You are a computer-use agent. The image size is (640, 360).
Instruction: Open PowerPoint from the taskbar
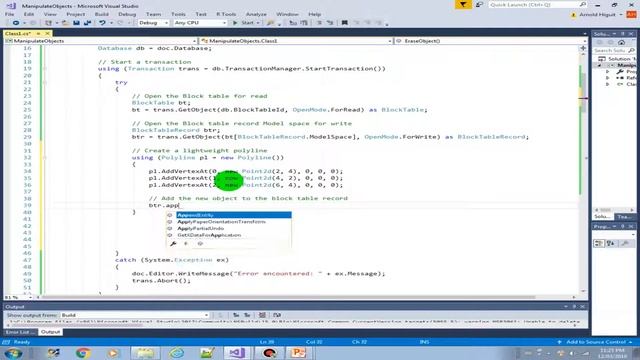click(298, 353)
